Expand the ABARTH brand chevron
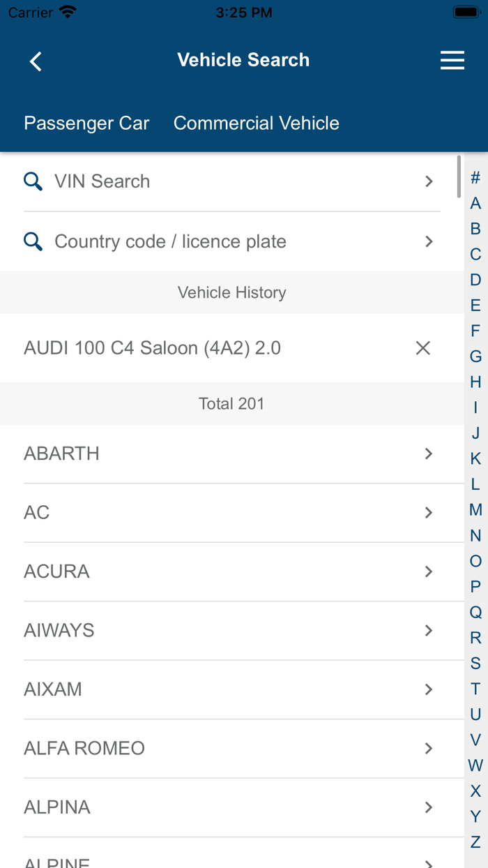488x868 pixels. (x=429, y=454)
